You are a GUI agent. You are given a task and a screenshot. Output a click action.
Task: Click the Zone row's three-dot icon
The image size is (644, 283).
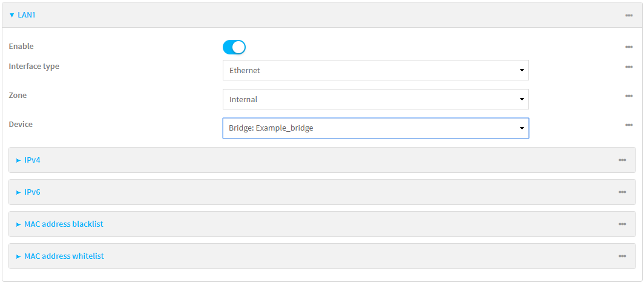click(629, 96)
